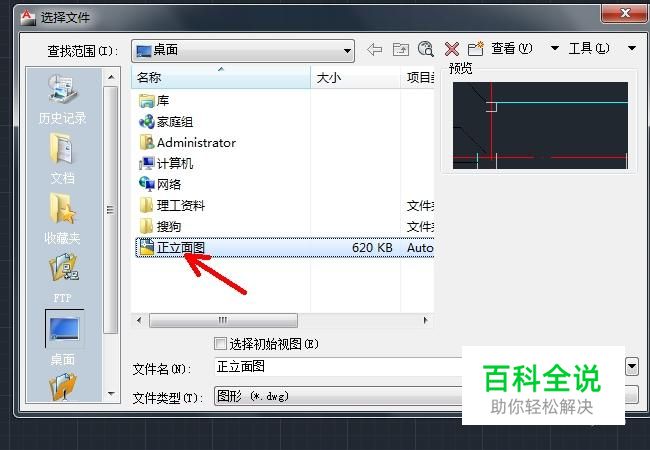Click the Search the Web icon
This screenshot has width=650, height=450.
pyautogui.click(x=426, y=49)
